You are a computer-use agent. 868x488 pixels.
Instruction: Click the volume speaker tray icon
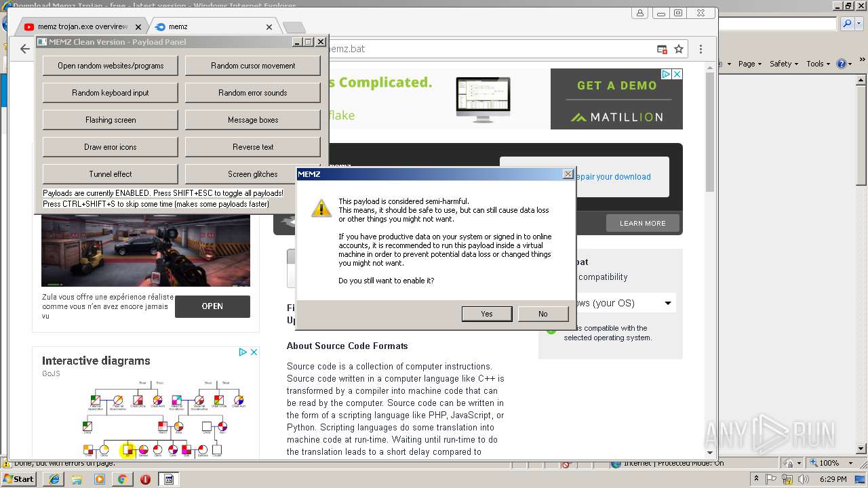803,479
